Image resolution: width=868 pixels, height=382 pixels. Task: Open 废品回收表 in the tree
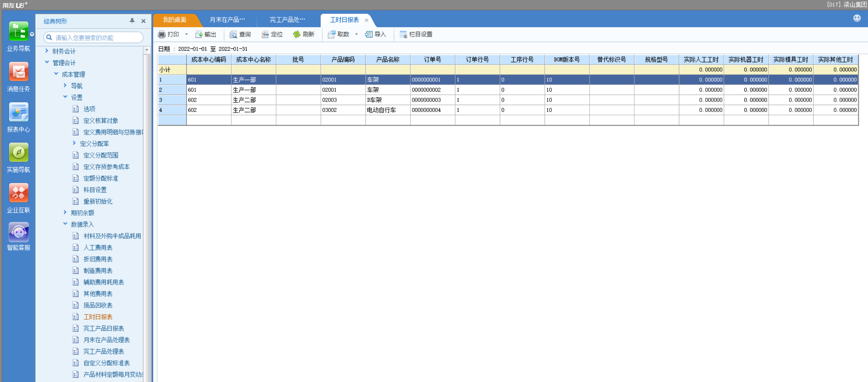point(98,305)
